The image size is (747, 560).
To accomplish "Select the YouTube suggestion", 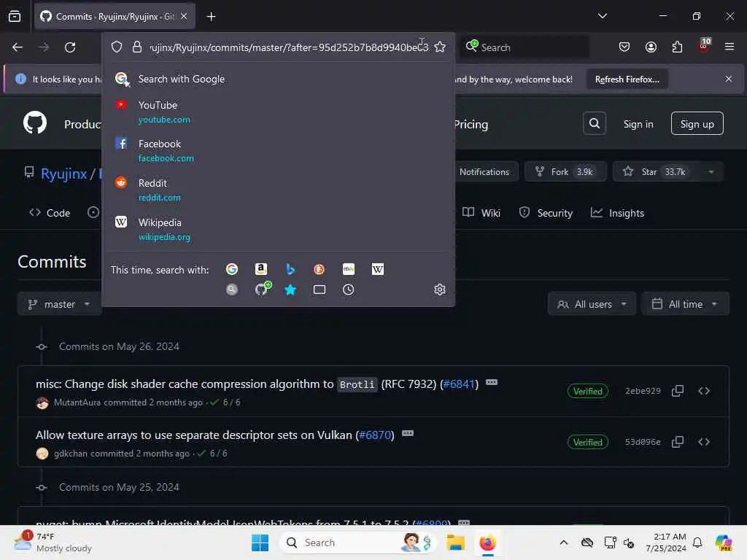I will click(x=278, y=112).
